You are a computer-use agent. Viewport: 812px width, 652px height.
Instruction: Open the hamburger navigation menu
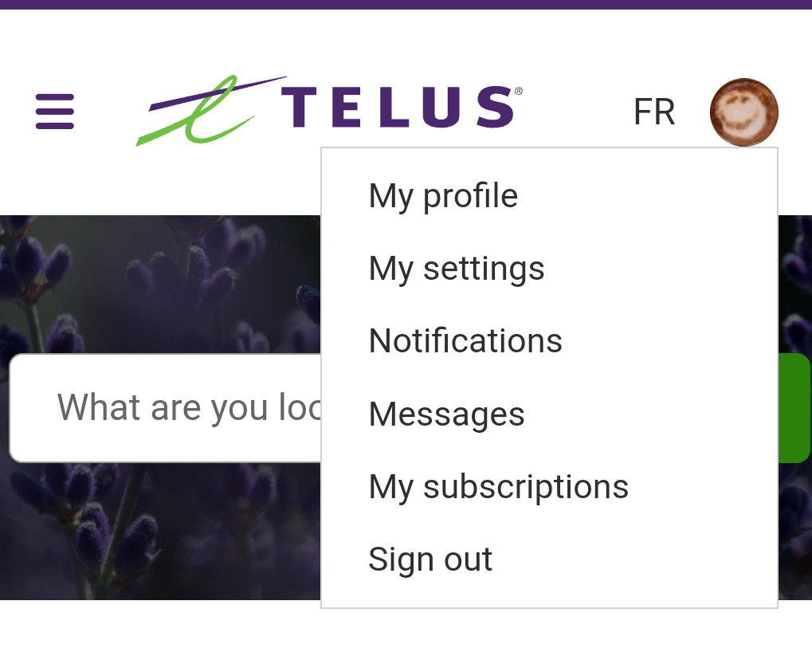[55, 112]
